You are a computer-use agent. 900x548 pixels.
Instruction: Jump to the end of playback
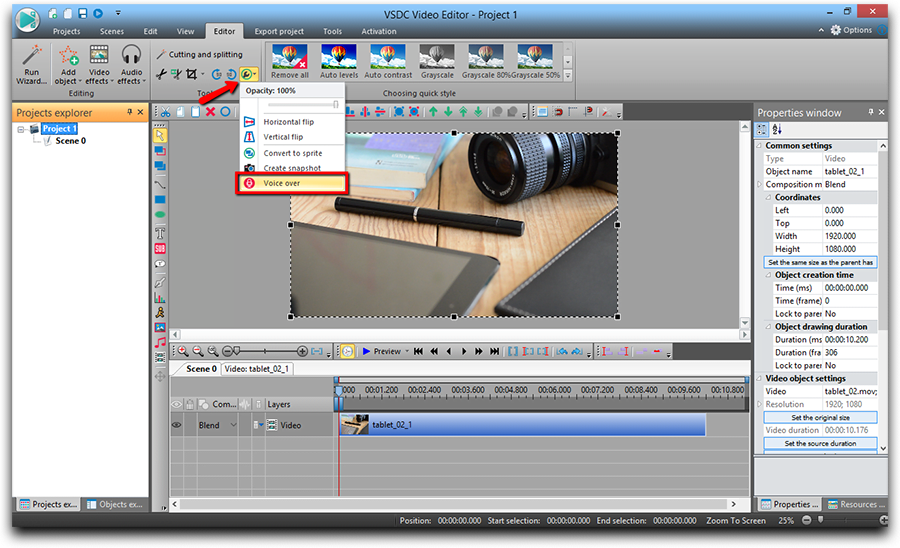494,351
